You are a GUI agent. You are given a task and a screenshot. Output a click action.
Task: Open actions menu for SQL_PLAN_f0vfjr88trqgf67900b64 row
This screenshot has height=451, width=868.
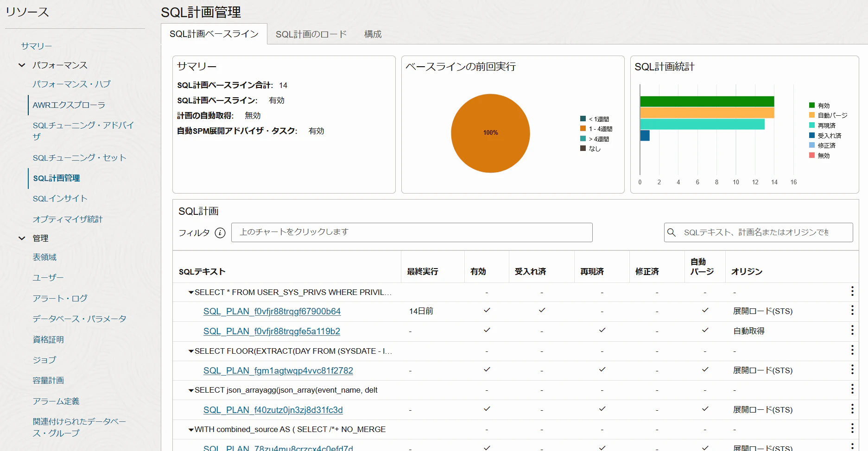[852, 311]
